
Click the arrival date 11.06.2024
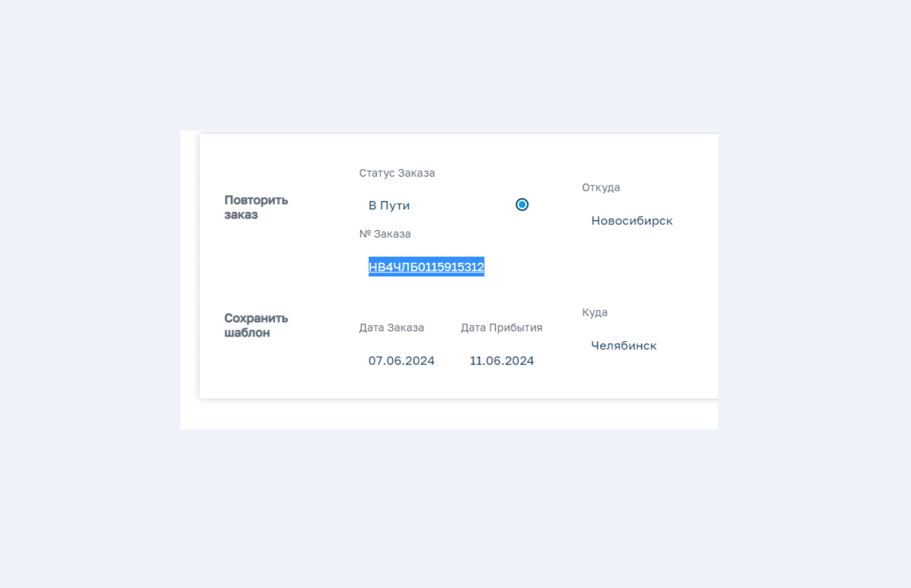(502, 361)
